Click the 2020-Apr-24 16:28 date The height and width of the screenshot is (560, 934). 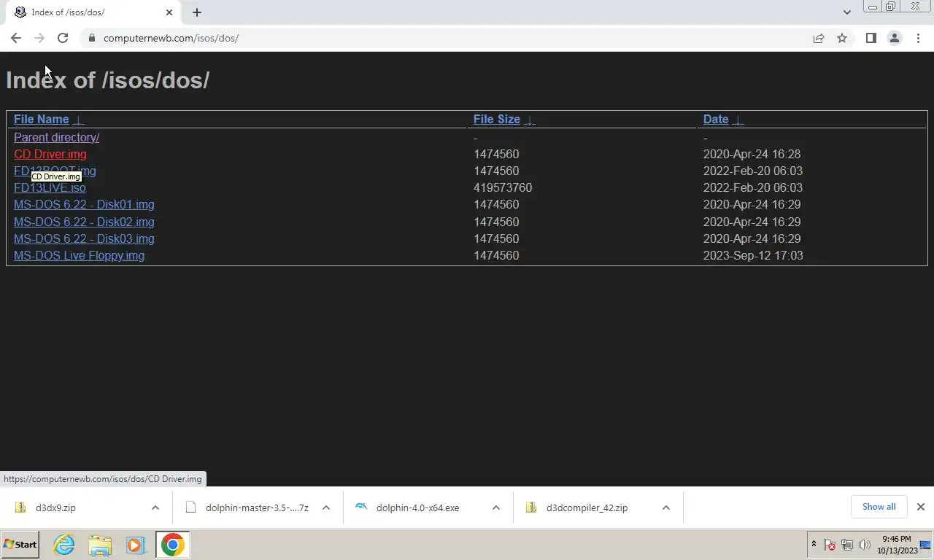pos(752,154)
